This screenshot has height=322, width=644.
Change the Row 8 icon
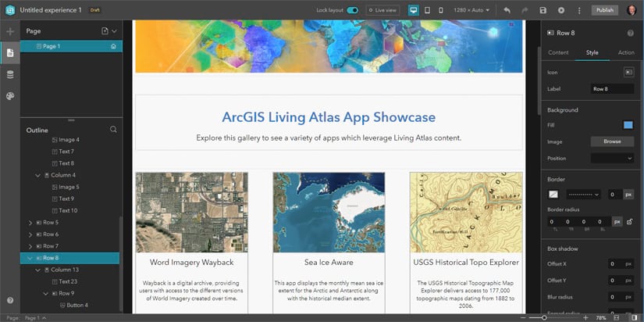628,72
